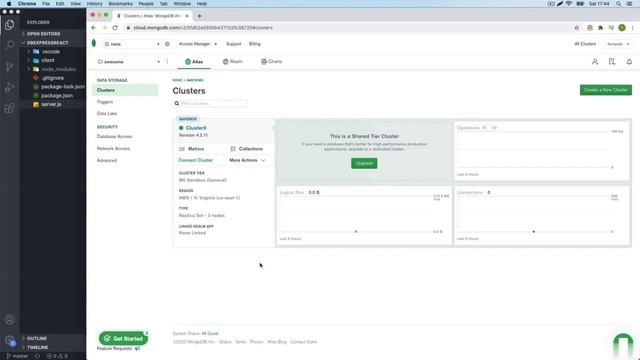640x360 pixels.
Task: Open the Billing page link
Action: 255,44
